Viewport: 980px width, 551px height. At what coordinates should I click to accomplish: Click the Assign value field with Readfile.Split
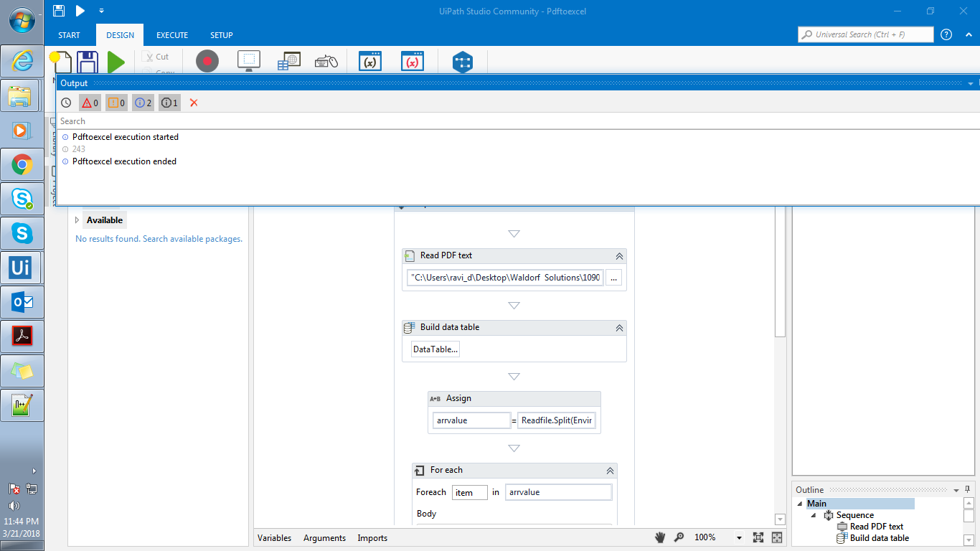tap(557, 420)
